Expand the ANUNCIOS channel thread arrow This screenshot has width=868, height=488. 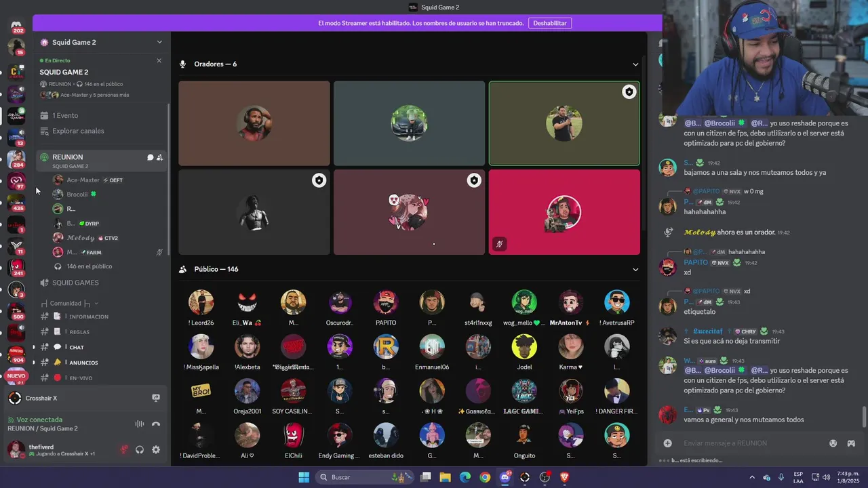pyautogui.click(x=34, y=363)
